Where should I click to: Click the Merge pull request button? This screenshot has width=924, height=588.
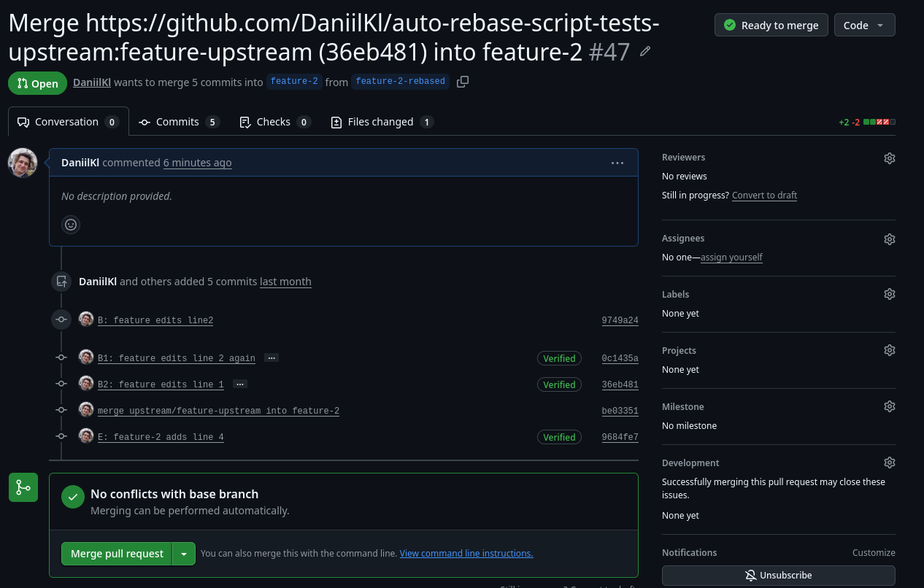(x=117, y=554)
